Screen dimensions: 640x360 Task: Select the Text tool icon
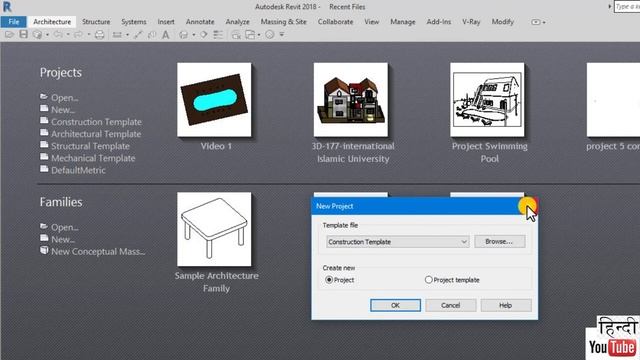(165, 35)
